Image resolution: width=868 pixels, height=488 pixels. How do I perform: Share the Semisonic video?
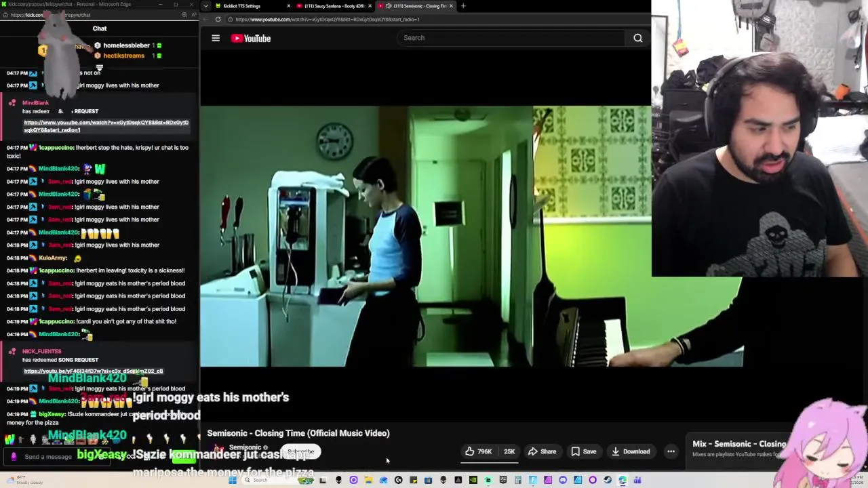pos(542,451)
